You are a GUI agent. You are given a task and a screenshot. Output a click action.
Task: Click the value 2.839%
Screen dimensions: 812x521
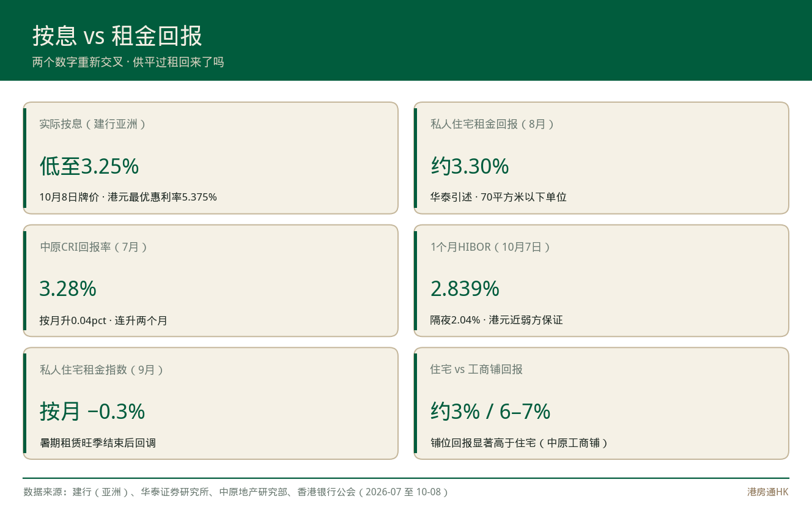pos(465,289)
